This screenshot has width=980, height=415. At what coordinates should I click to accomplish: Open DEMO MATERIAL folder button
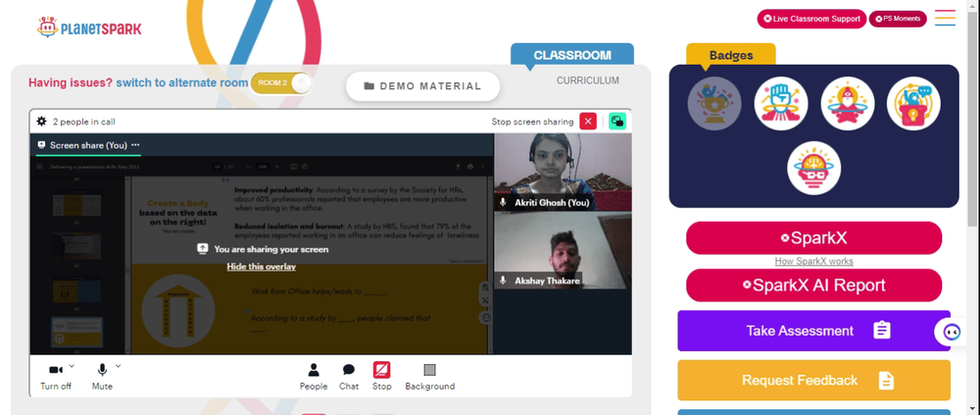pyautogui.click(x=423, y=86)
